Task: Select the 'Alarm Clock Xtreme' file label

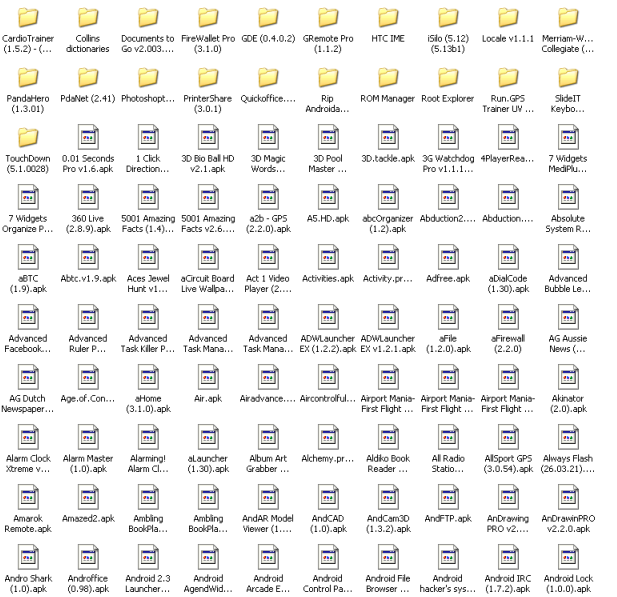Action: 28,464
